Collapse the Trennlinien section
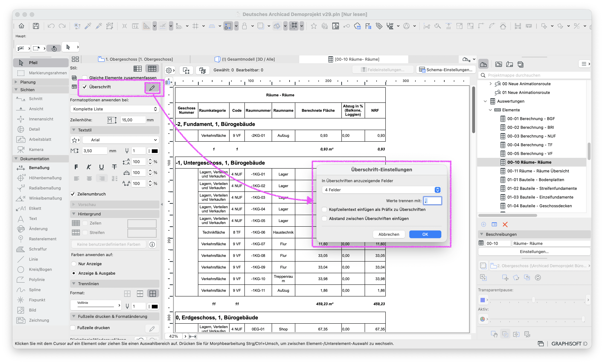 point(74,284)
